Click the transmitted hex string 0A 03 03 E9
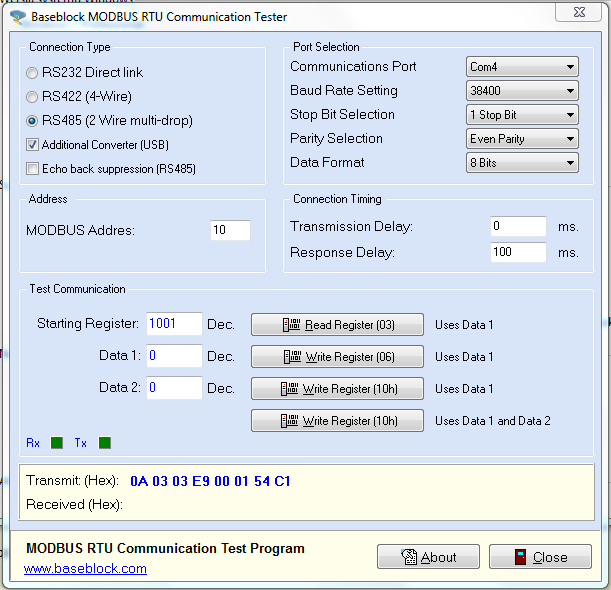Viewport: 611px width, 590px height. (x=210, y=481)
